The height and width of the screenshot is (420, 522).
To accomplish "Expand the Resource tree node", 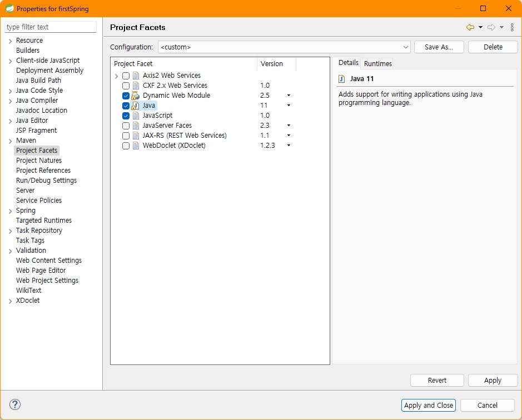I will [x=11, y=41].
